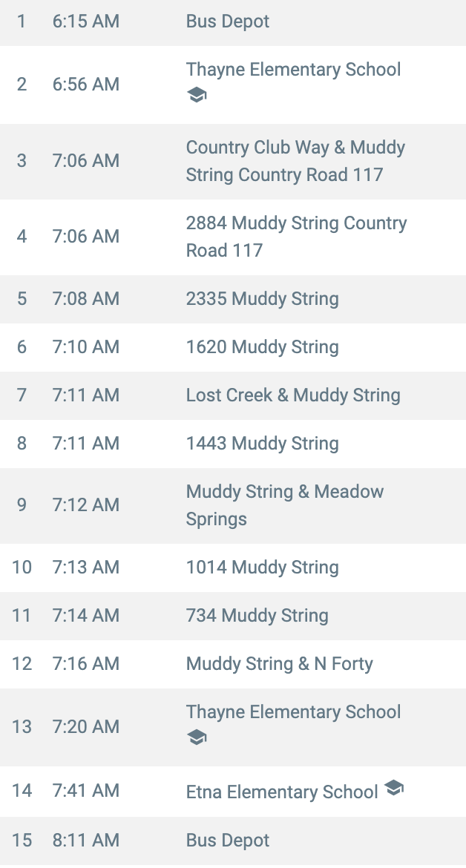466x868 pixels.
Task: Open Country Club Way & Muddy String stop
Action: 233,161
